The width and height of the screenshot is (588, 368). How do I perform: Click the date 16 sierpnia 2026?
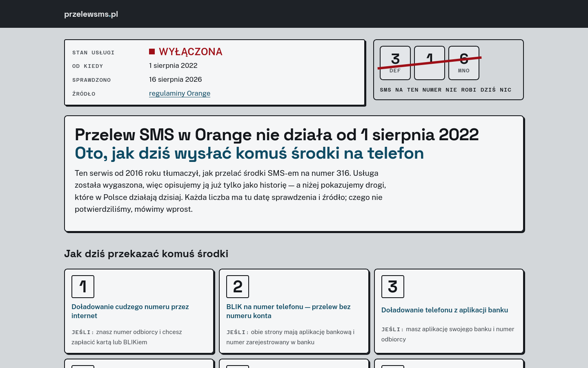pos(176,79)
